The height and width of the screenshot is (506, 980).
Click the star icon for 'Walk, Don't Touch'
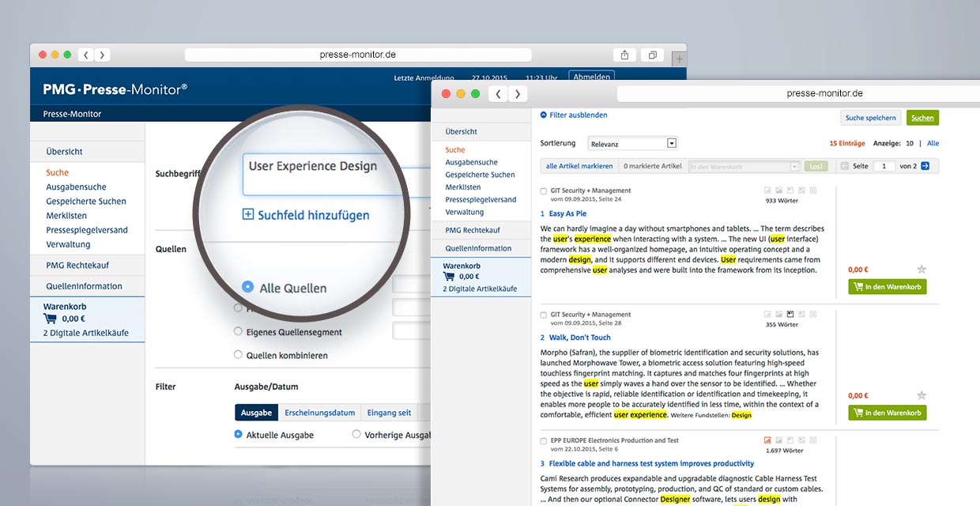tap(921, 395)
